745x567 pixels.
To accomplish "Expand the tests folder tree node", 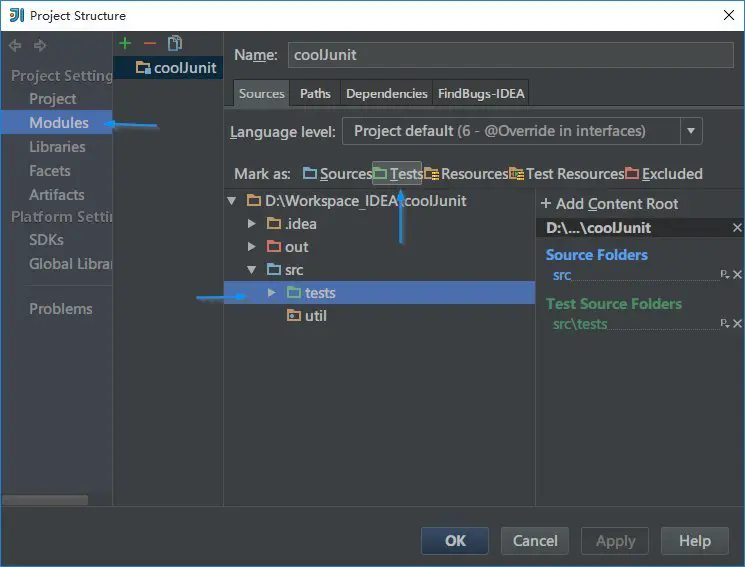I will click(272, 293).
